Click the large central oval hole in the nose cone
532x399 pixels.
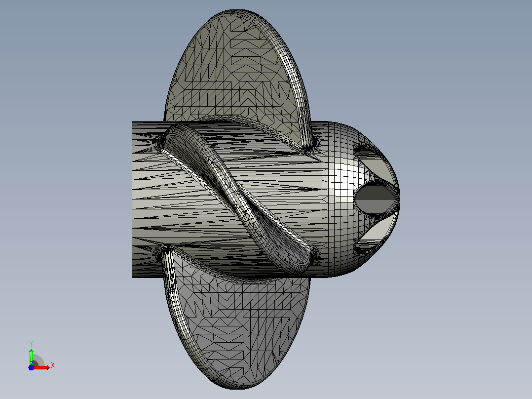[x=376, y=199]
